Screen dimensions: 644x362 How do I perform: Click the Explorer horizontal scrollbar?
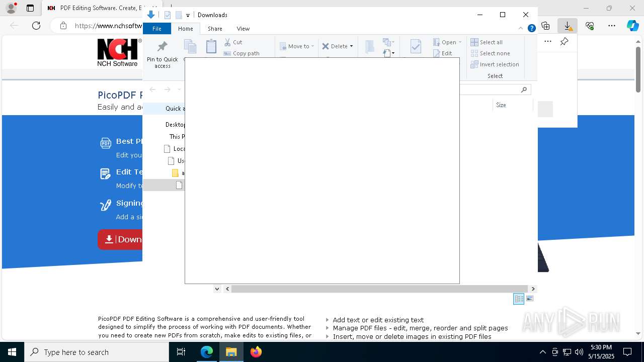point(379,289)
